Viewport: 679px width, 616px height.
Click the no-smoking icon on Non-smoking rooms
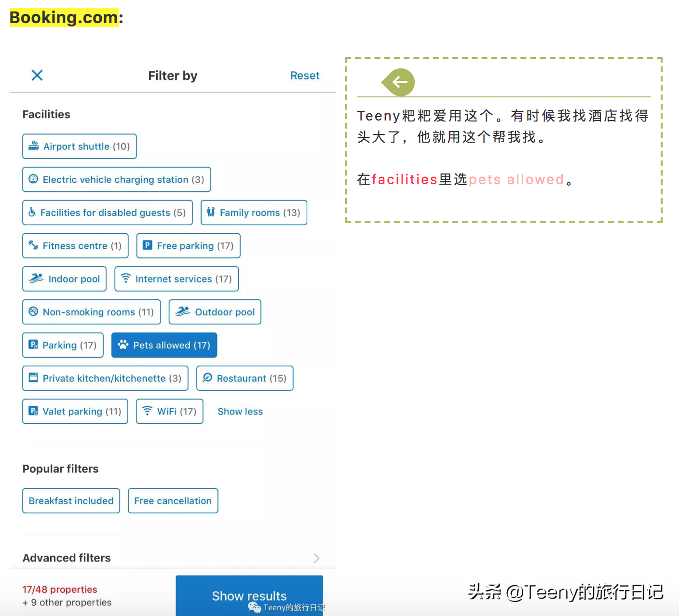(x=33, y=312)
